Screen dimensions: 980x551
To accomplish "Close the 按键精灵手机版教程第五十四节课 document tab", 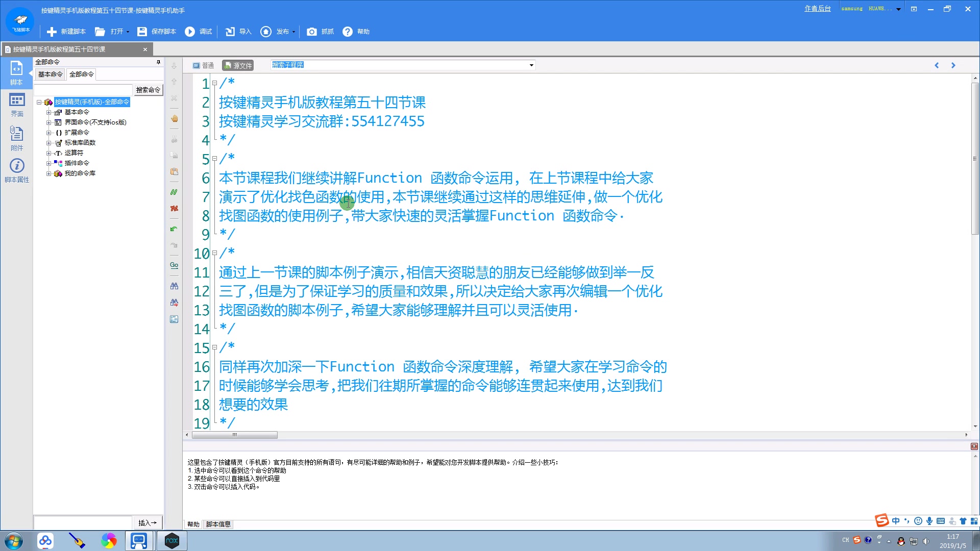I will coord(145,49).
